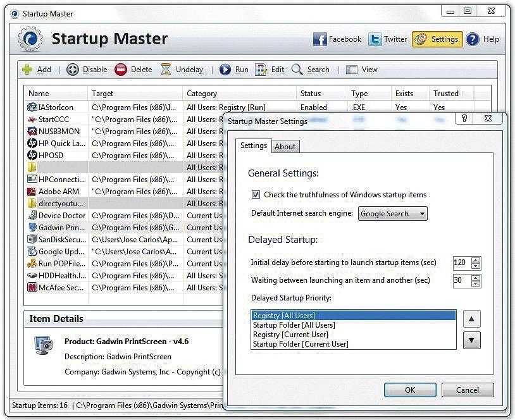Select Startup Folder [Current User] priority entry
The image size is (515, 420).
click(354, 344)
